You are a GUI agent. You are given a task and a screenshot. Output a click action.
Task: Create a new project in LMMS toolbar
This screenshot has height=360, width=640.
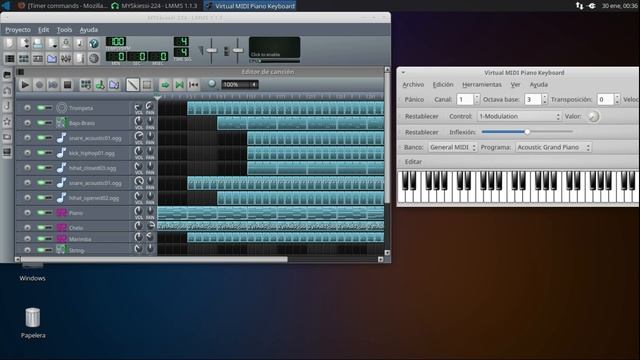pyautogui.click(x=9, y=43)
